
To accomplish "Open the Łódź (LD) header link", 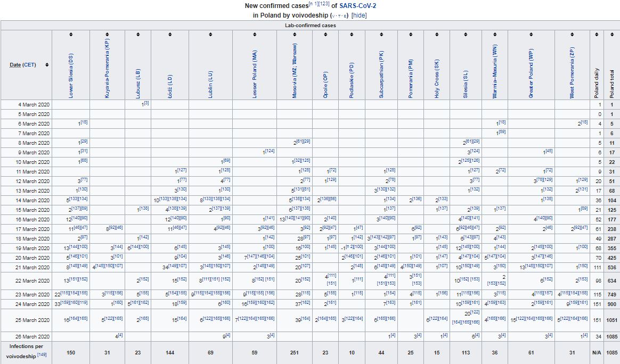I will (170, 86).
